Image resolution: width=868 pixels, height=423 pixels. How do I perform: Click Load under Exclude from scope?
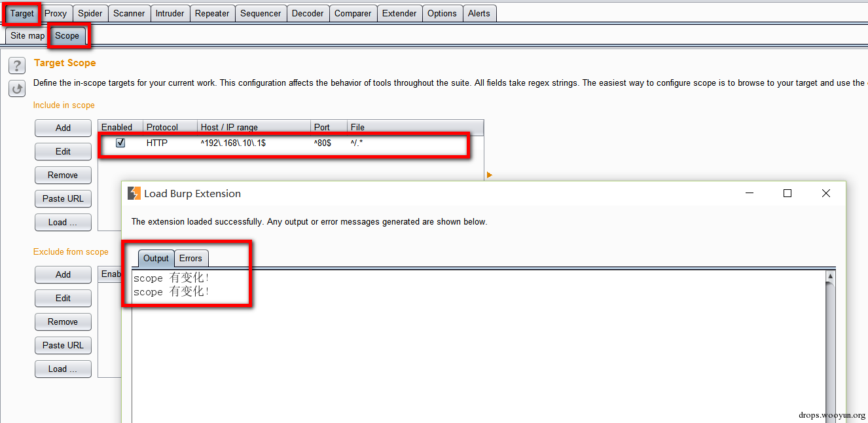tap(63, 369)
